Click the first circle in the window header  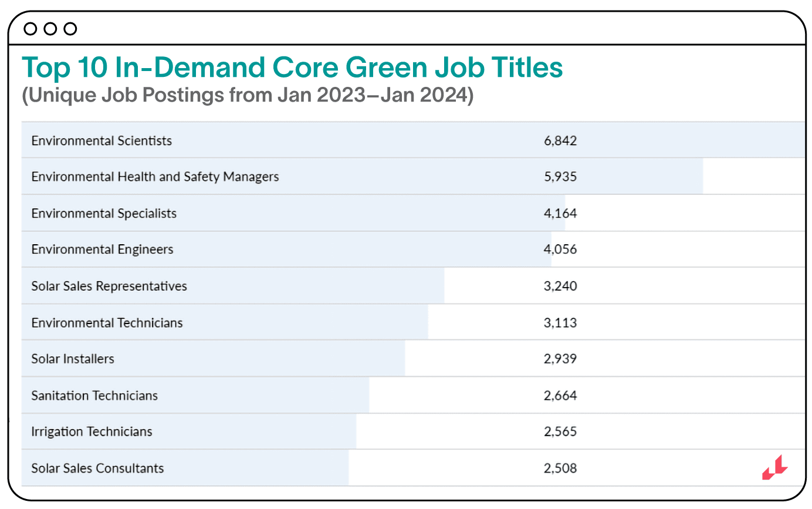point(31,29)
